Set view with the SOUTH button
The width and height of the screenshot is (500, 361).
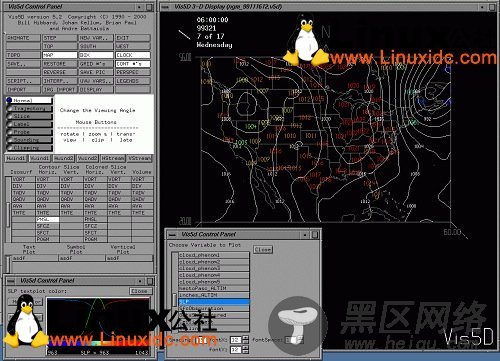click(96, 46)
